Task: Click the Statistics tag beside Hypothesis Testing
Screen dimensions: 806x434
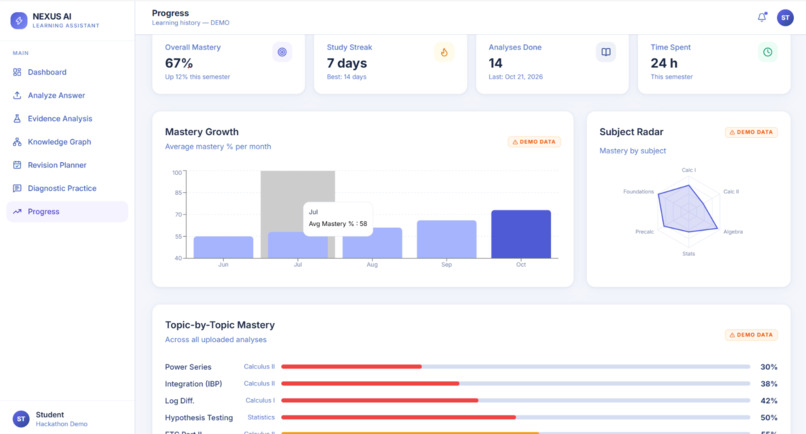Action: click(261, 418)
